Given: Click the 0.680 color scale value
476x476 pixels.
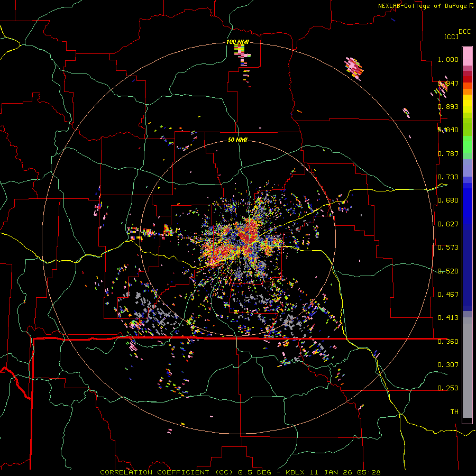Looking at the screenshot, I should click(x=448, y=200).
